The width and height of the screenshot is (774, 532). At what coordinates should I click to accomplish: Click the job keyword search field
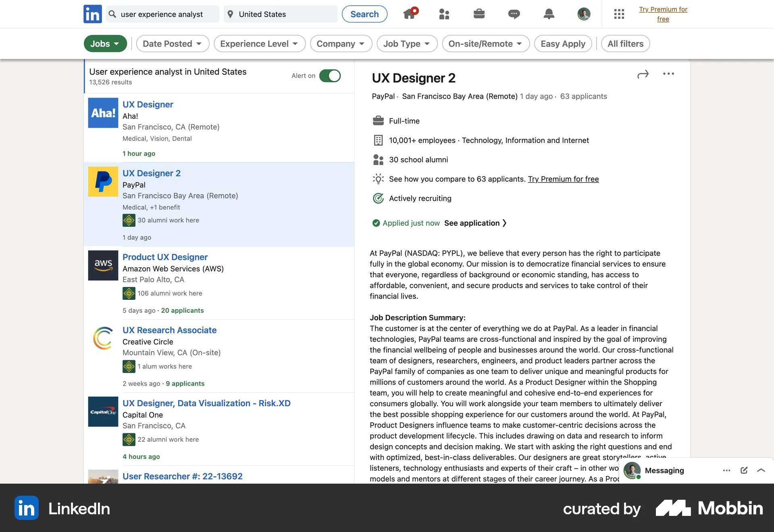pos(165,14)
